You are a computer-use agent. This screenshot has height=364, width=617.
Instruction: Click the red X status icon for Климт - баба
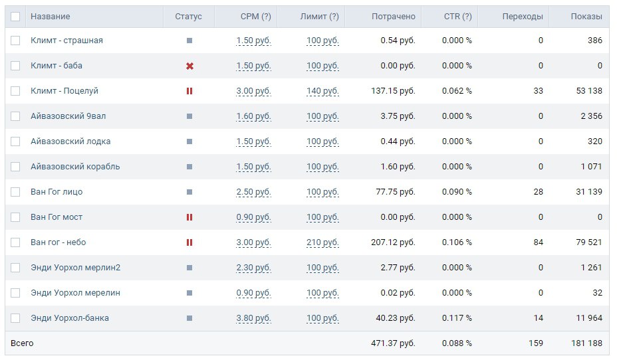tap(189, 66)
